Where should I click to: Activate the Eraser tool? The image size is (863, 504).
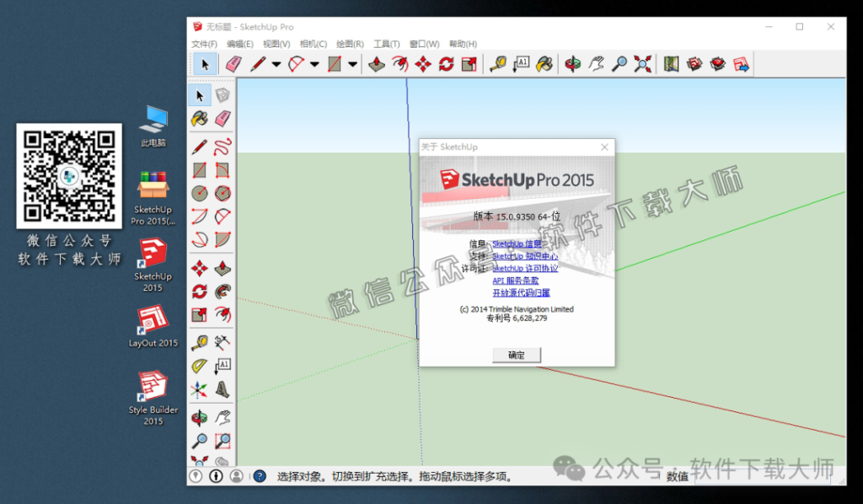point(233,63)
